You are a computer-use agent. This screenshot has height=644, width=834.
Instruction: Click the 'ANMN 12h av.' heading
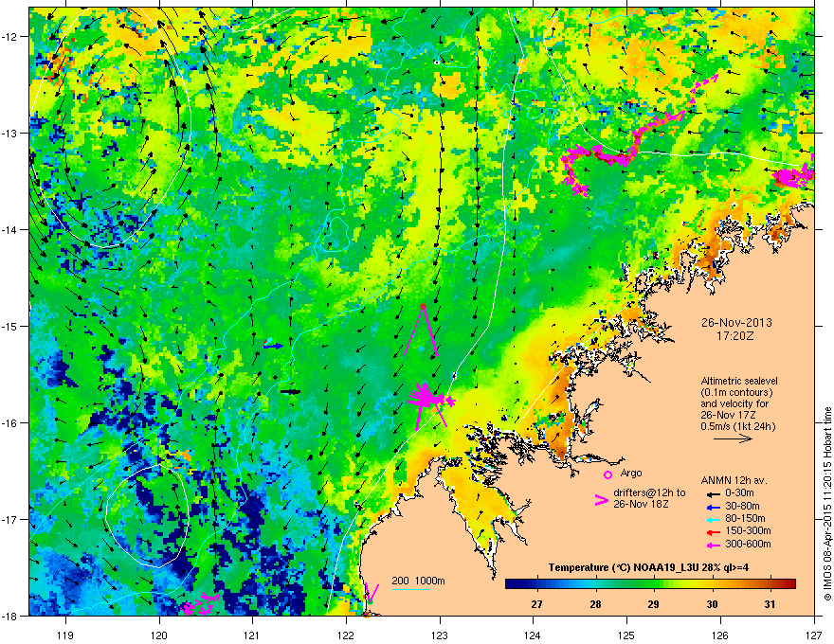pos(734,480)
